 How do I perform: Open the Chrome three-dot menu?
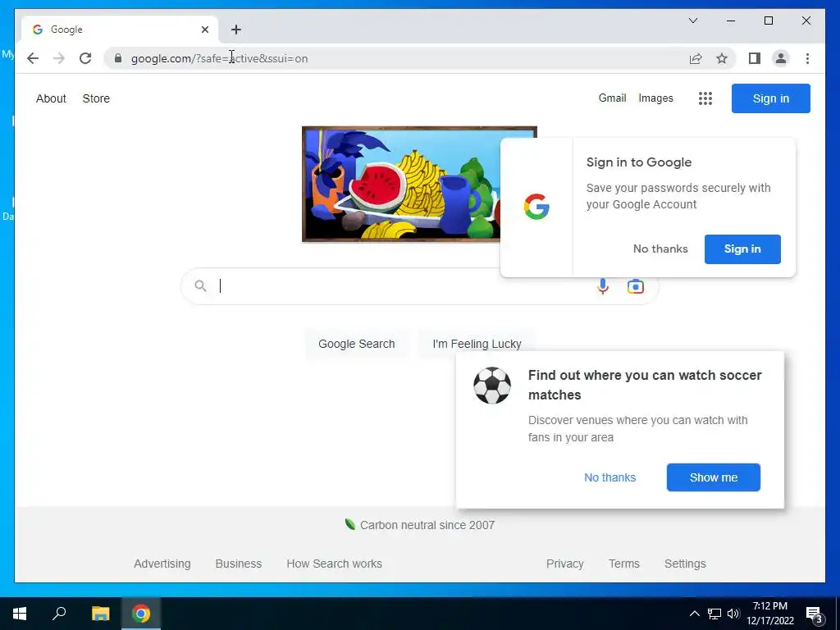click(807, 58)
